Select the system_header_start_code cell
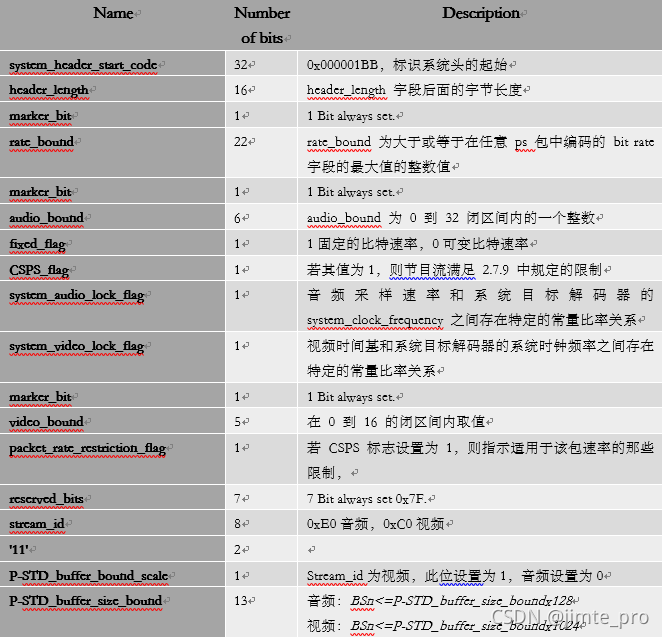 [112, 64]
